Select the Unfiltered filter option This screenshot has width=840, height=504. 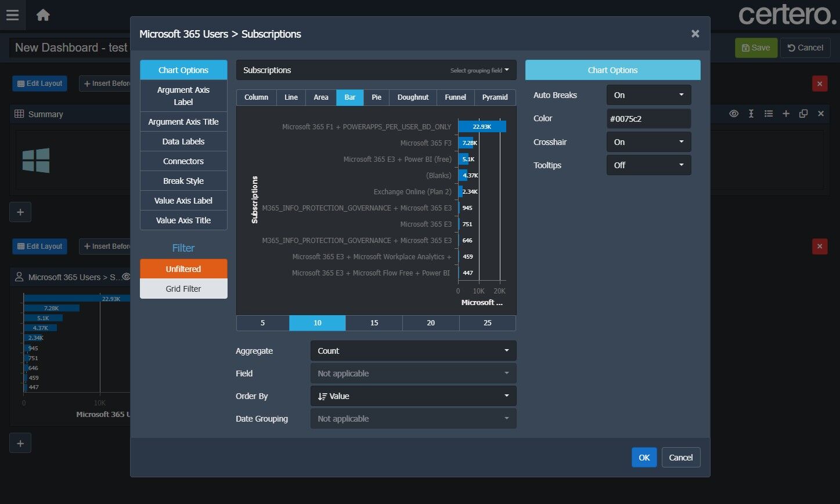[x=183, y=269]
